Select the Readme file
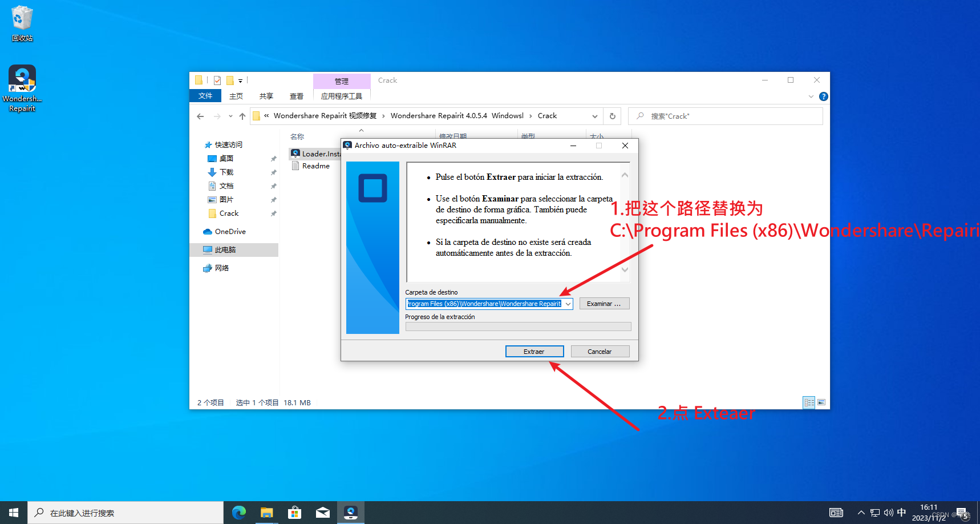The width and height of the screenshot is (980, 524). point(311,166)
